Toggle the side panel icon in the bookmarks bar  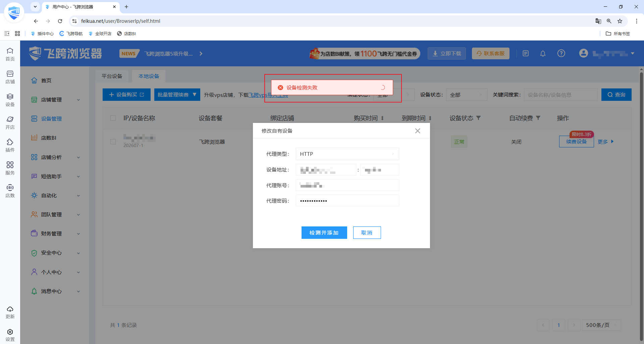pyautogui.click(x=7, y=33)
